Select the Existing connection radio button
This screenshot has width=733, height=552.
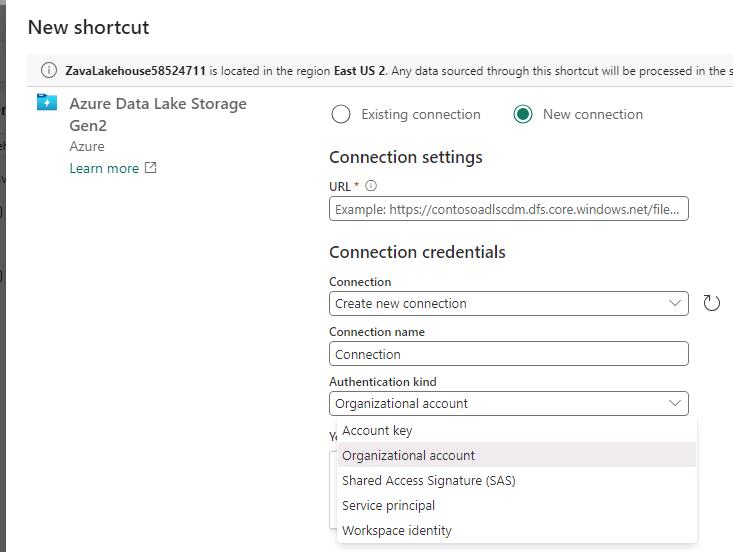pyautogui.click(x=341, y=115)
